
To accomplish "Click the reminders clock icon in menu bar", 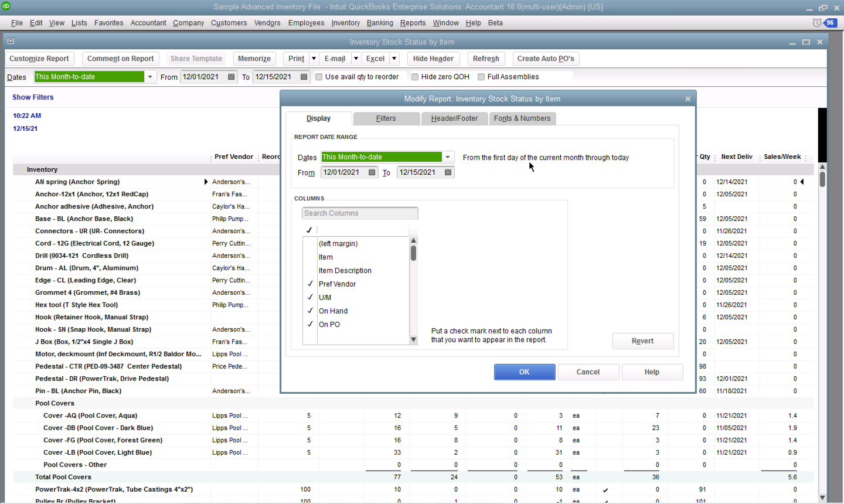I will 817,23.
